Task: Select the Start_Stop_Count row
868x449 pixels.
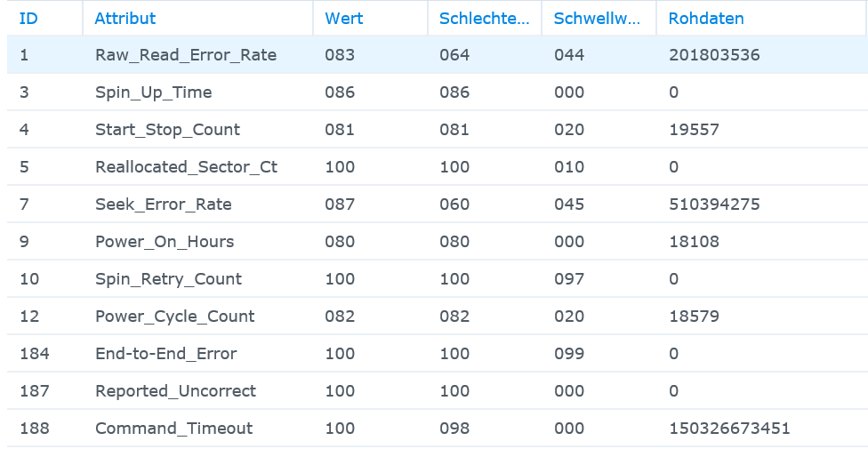Action: click(x=438, y=130)
